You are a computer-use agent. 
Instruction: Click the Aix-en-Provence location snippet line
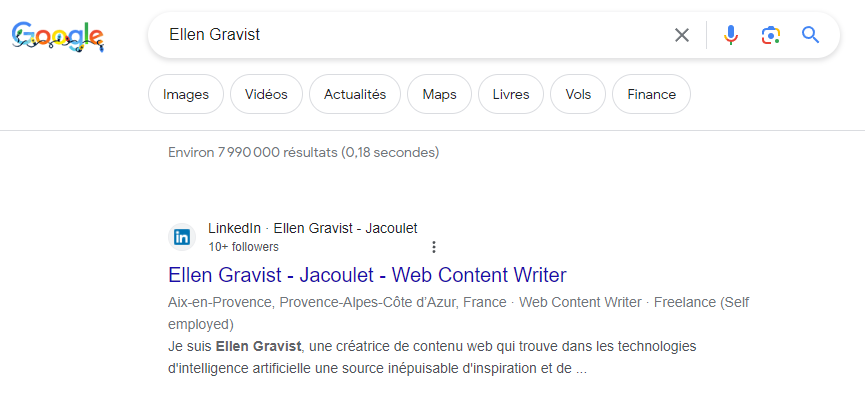[458, 312]
